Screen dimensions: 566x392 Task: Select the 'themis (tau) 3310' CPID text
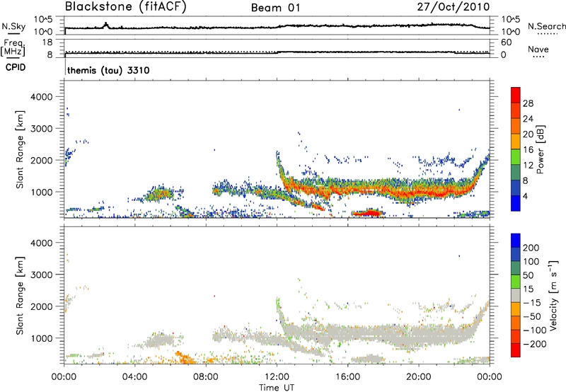pos(108,70)
